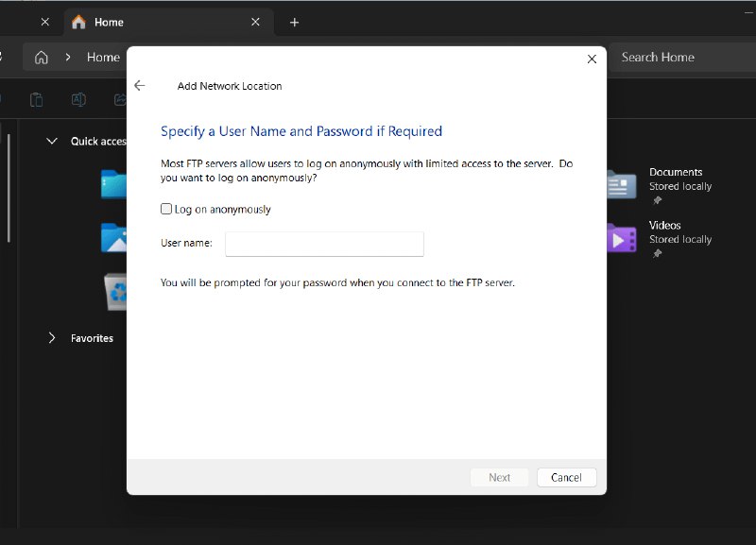The image size is (756, 545).
Task: Open the blue Desktop folder icon
Action: point(113,184)
